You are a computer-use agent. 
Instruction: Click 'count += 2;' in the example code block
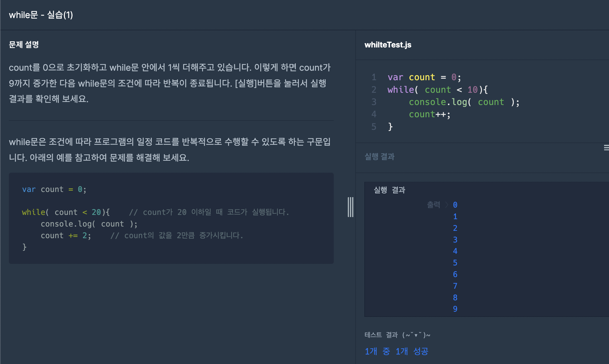(66, 235)
